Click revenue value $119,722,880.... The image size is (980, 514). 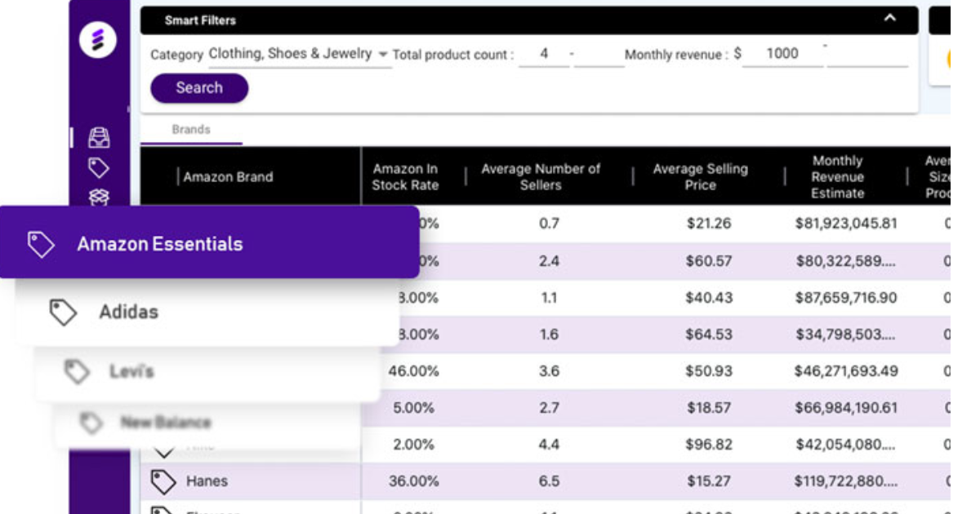click(x=846, y=481)
